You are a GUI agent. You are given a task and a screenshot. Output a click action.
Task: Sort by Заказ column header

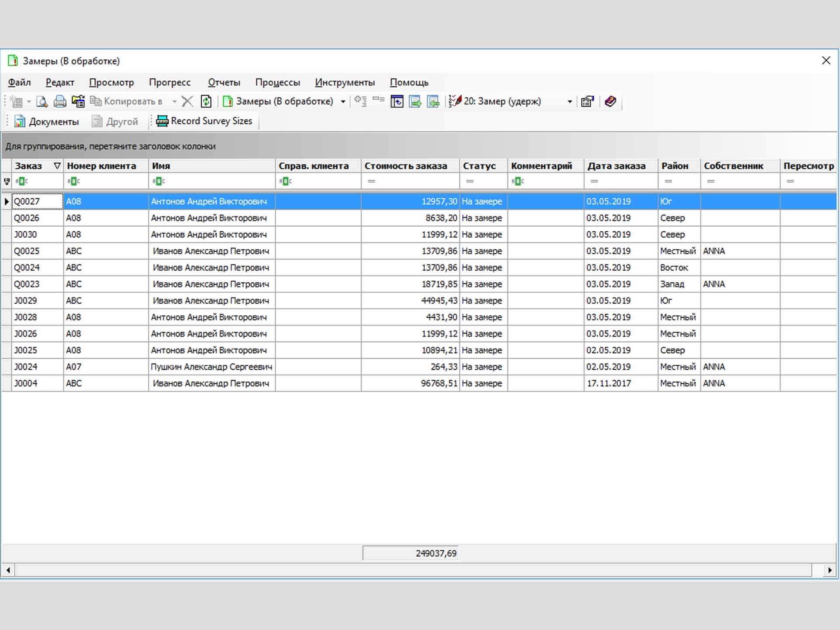[29, 166]
